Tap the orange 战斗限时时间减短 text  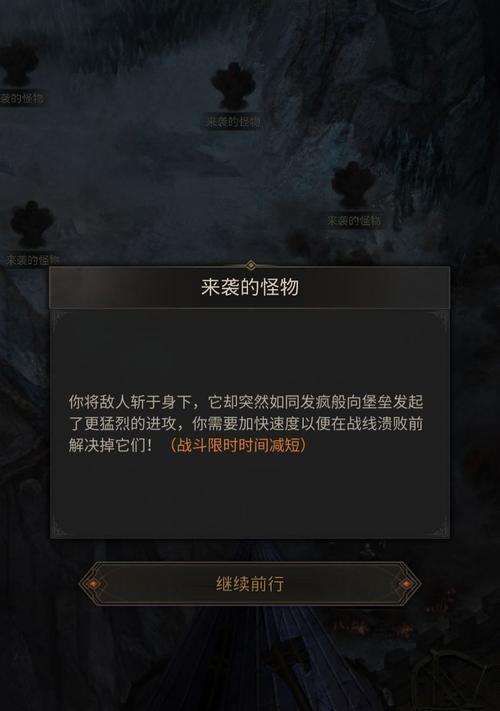point(238,445)
